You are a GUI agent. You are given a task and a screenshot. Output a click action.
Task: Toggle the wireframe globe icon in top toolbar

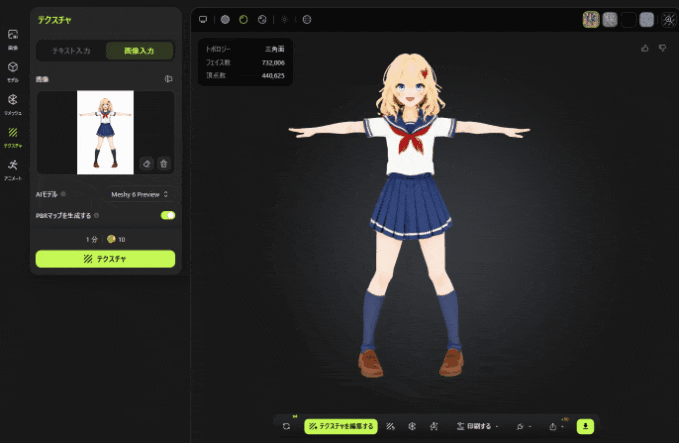[307, 19]
